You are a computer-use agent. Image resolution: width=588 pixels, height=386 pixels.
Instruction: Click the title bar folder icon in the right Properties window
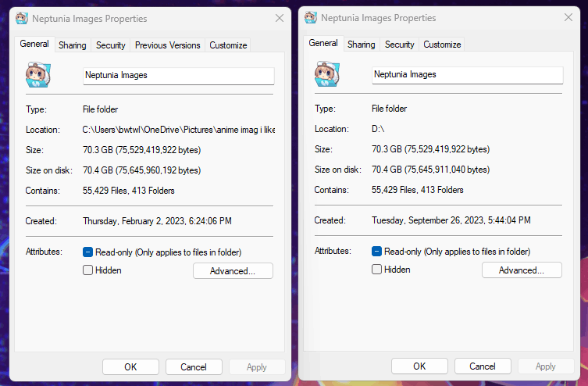[311, 18]
